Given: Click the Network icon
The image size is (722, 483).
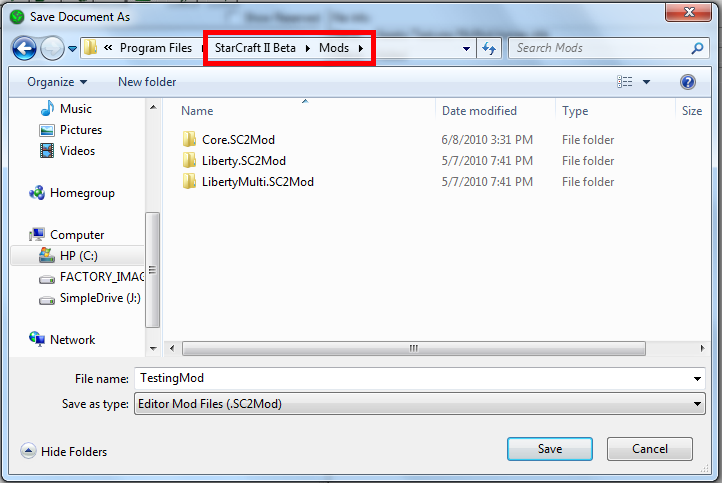Looking at the screenshot, I should pos(37,339).
